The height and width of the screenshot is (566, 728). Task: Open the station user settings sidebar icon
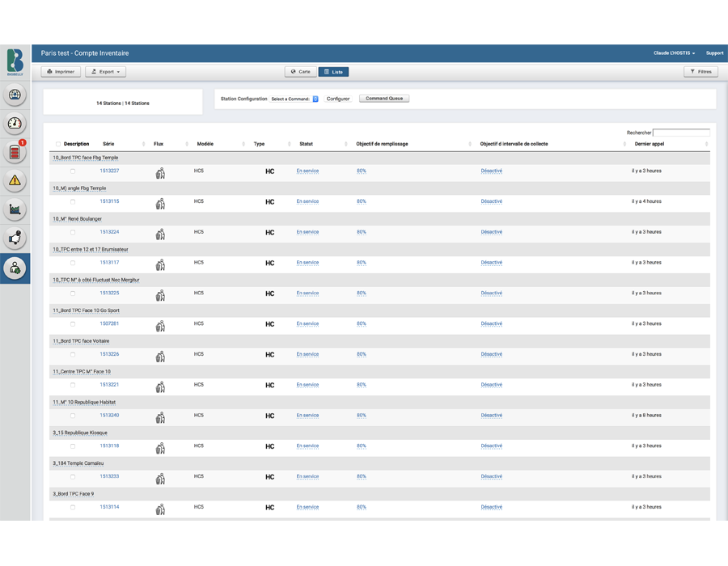click(15, 268)
